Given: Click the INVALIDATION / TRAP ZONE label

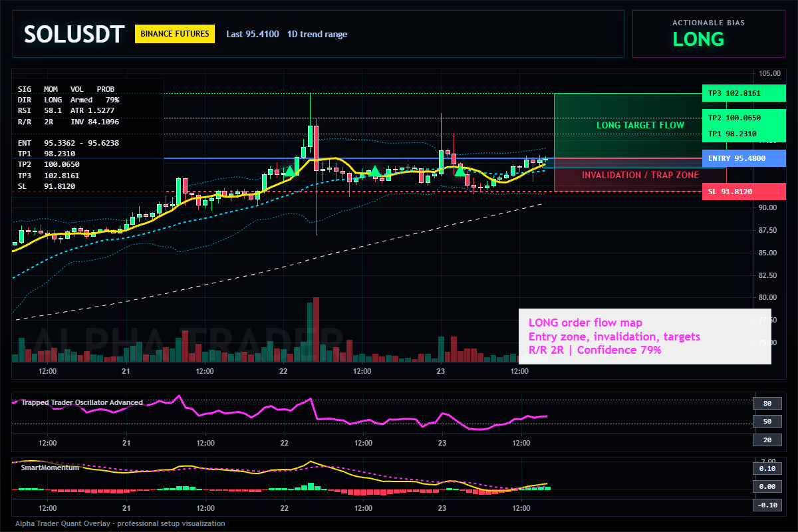Looking at the screenshot, I should 640,175.
